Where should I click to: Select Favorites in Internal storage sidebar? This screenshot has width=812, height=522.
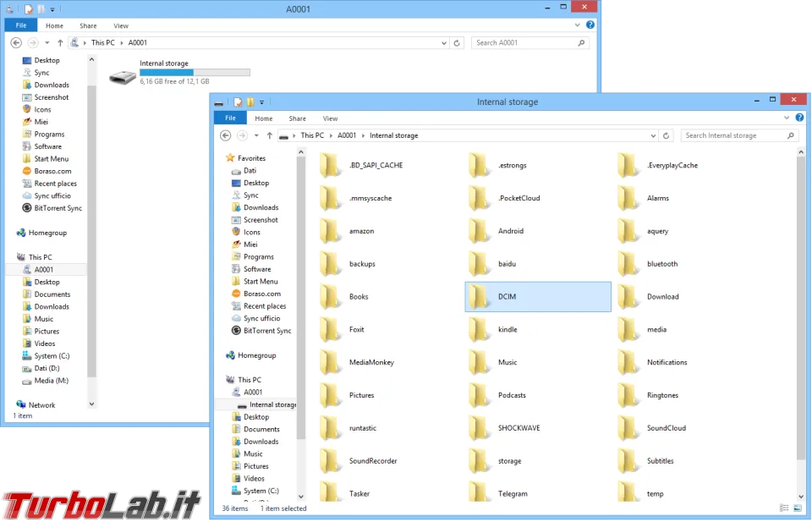pos(246,158)
